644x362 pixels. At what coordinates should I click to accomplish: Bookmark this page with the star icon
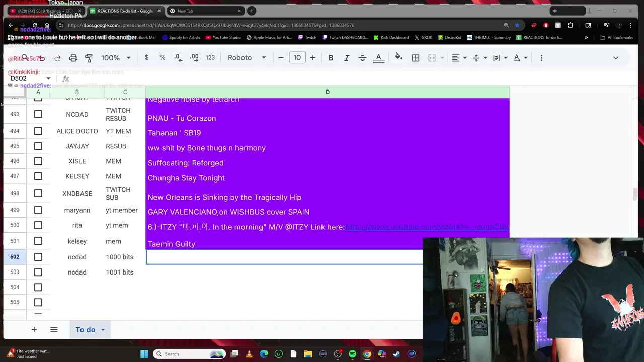[x=517, y=25]
